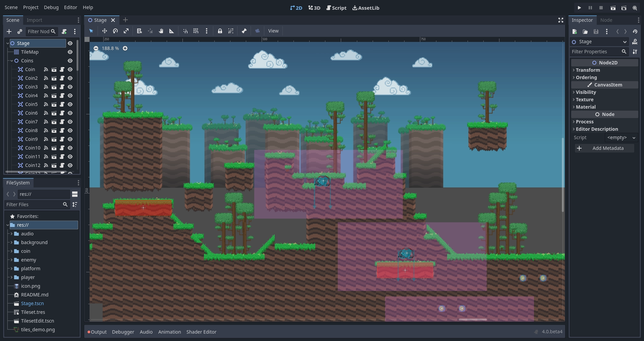
Task: Lock the selected node in the canvas
Action: tap(220, 31)
